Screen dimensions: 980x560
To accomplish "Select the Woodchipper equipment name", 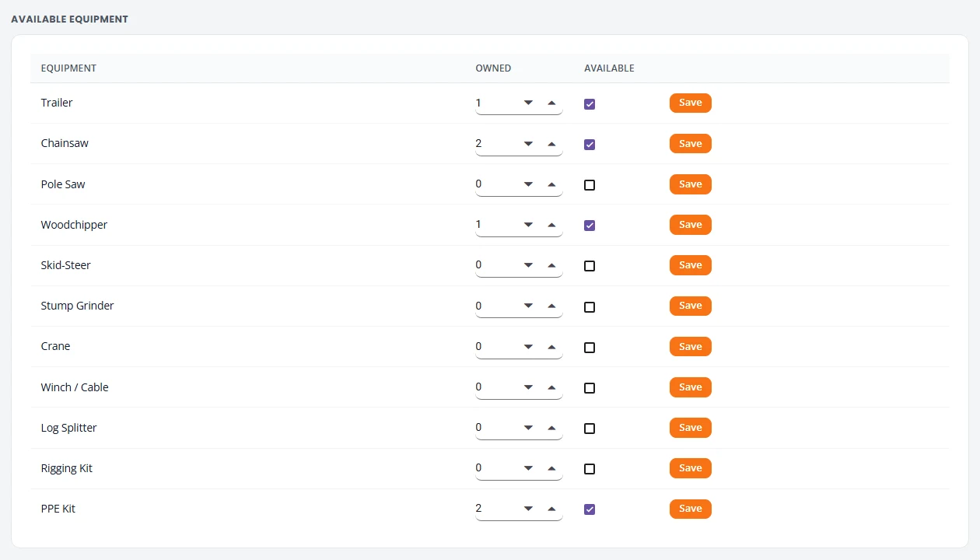I will 74,225.
